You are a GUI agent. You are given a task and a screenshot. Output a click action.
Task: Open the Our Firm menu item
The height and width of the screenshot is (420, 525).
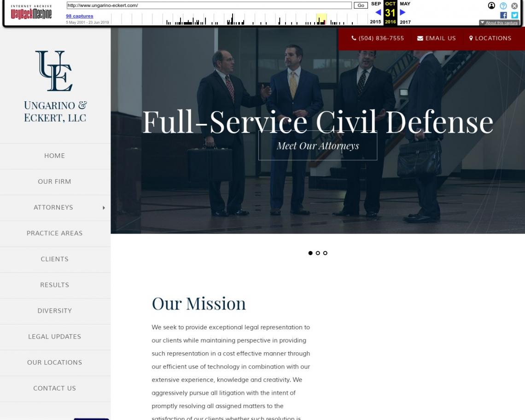pos(55,181)
